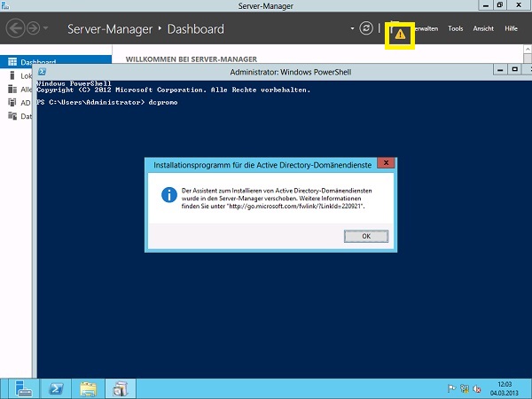The width and height of the screenshot is (532, 399).
Task: Click the OK button in the dialog
Action: point(366,236)
